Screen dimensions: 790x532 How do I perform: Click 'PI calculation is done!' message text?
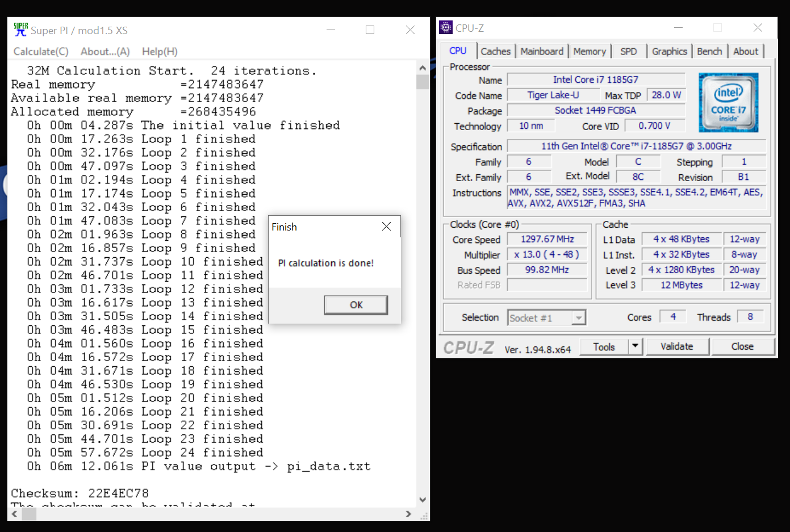click(x=326, y=263)
